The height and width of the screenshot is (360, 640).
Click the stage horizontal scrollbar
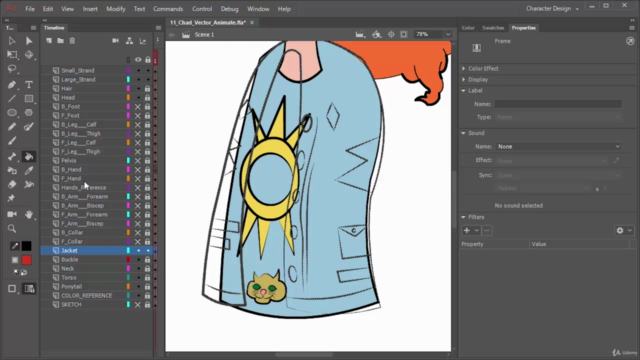304,355
